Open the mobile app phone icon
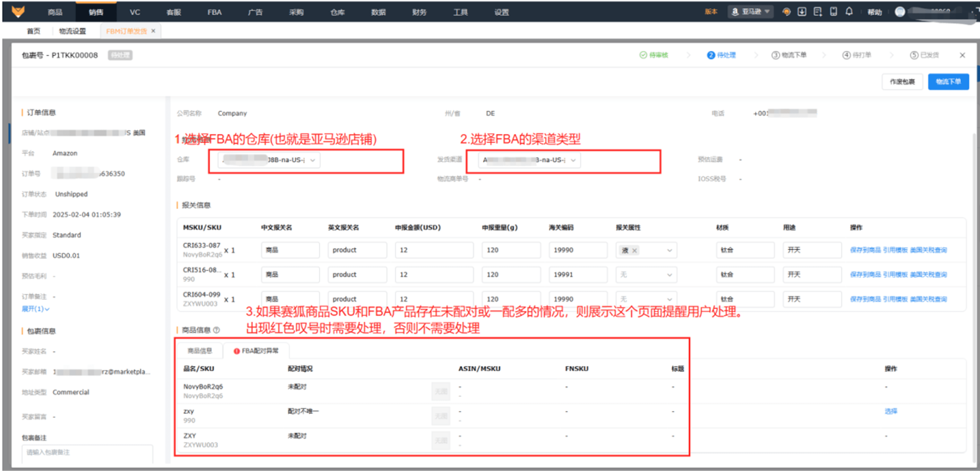This screenshot has height=471, width=980. 833,12
